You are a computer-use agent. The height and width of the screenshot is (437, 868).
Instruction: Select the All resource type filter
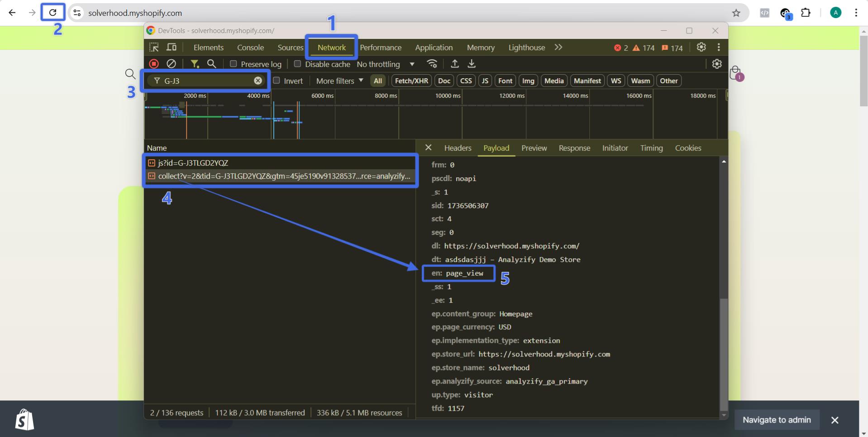coord(378,81)
